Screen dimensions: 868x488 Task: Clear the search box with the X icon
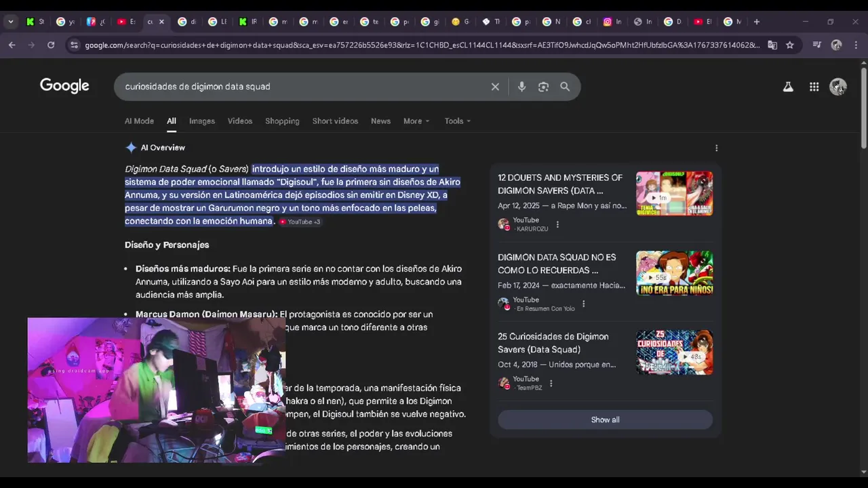point(495,87)
